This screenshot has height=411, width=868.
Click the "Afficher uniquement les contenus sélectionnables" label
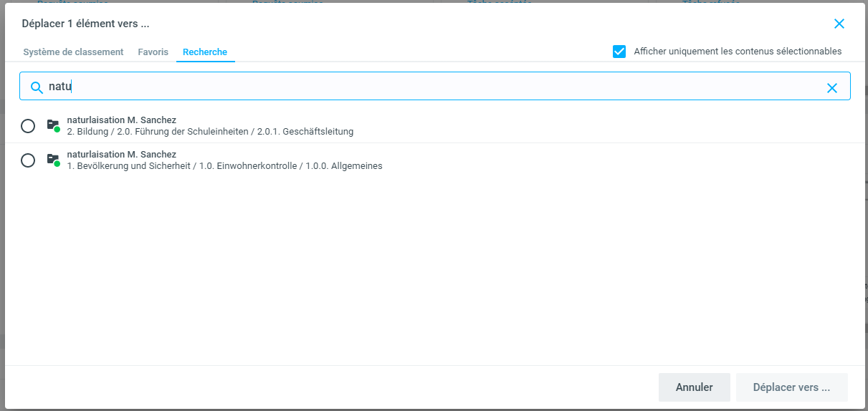738,52
